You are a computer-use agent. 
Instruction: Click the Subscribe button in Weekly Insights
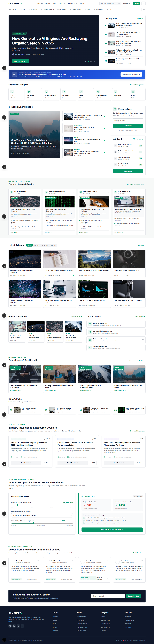tap(128, 126)
